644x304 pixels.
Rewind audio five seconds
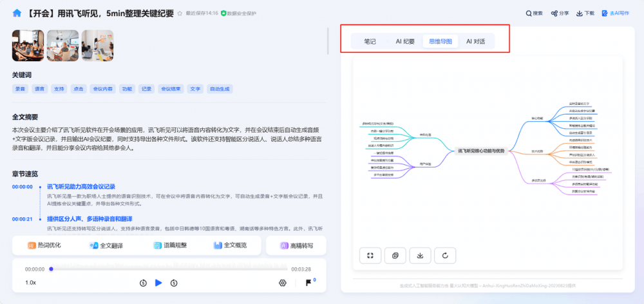click(x=143, y=283)
